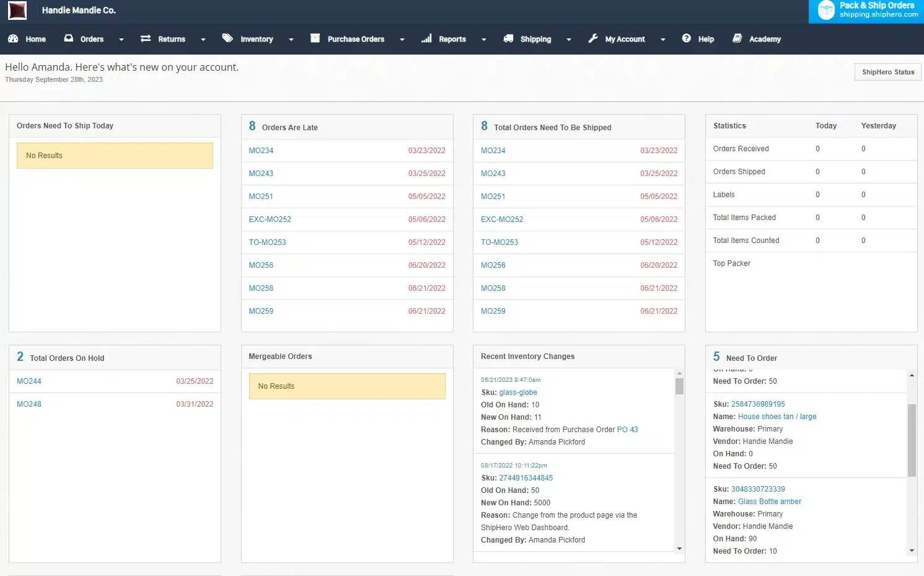Open House shoes tan / large product link

pyautogui.click(x=777, y=417)
